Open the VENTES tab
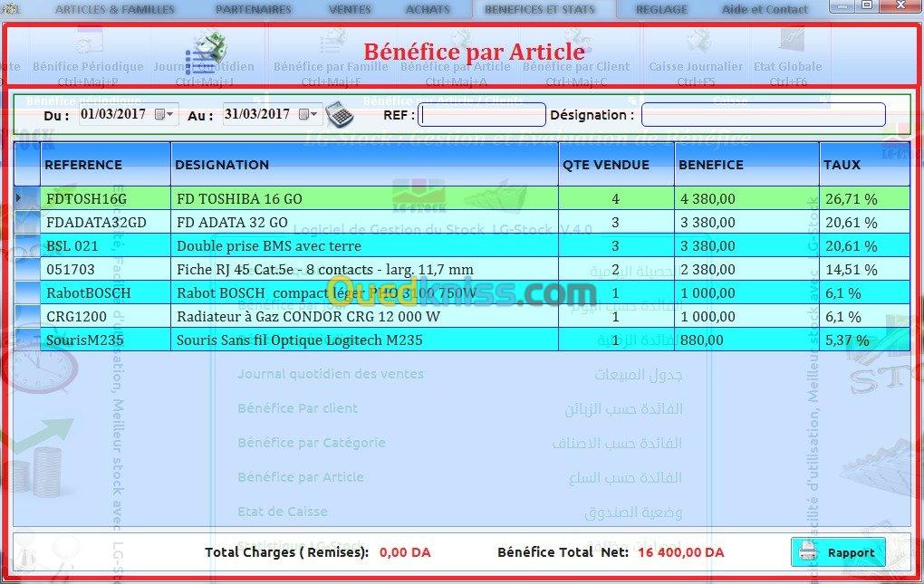Viewport: 924px width, 584px height. pyautogui.click(x=350, y=9)
